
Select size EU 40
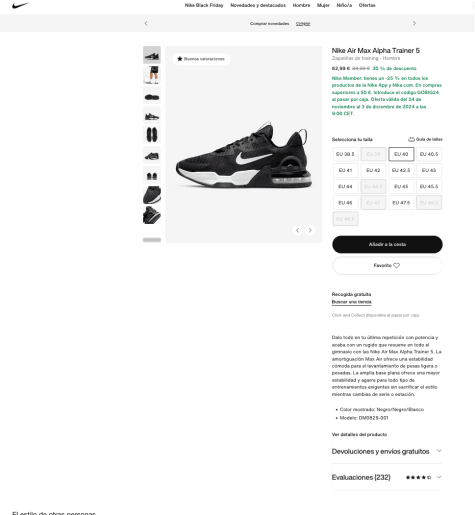(x=401, y=154)
